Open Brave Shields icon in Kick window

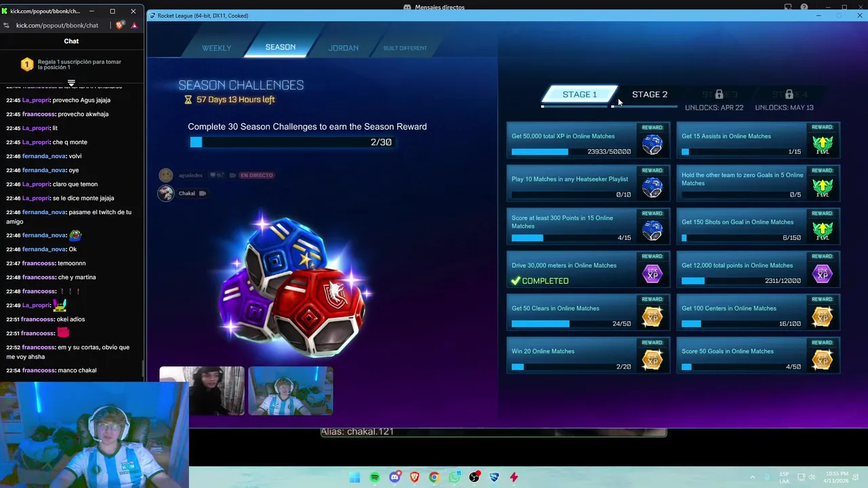pos(120,25)
